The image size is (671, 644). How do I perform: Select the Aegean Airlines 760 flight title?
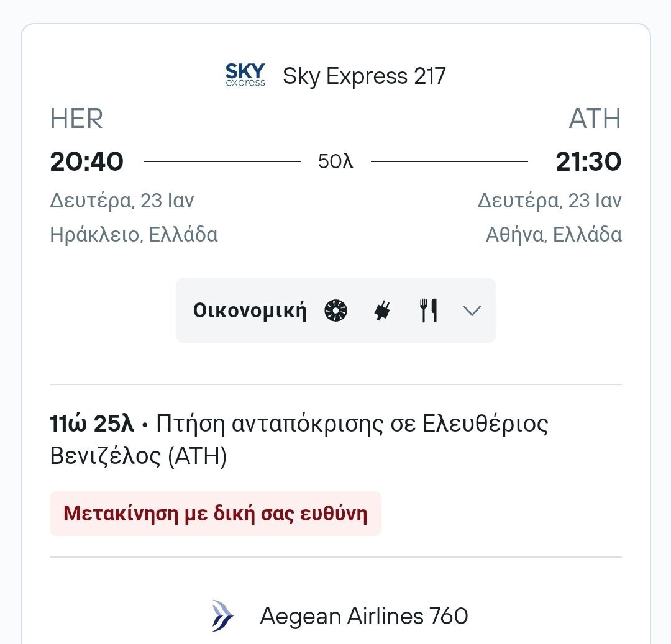(x=363, y=616)
